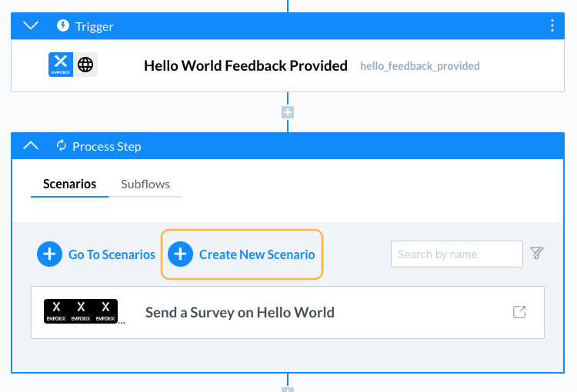Click the hello_feedback_provided identifier text

[x=420, y=66]
